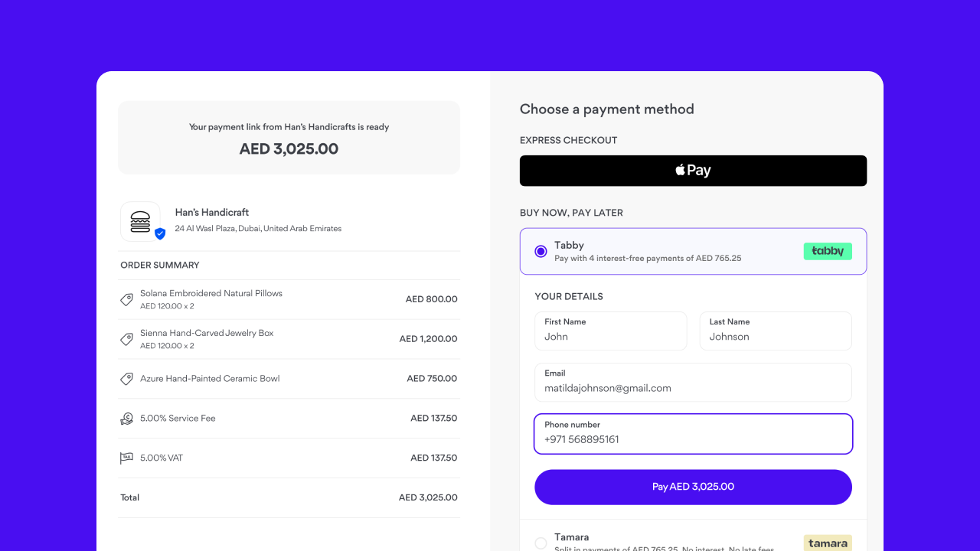Click the Han's Handicraft merchant name

212,212
